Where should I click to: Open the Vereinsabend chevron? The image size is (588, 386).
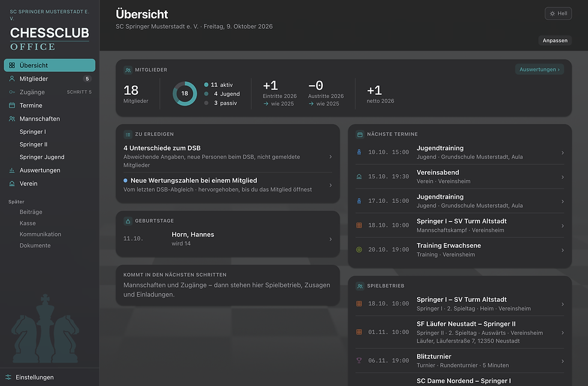pos(563,177)
